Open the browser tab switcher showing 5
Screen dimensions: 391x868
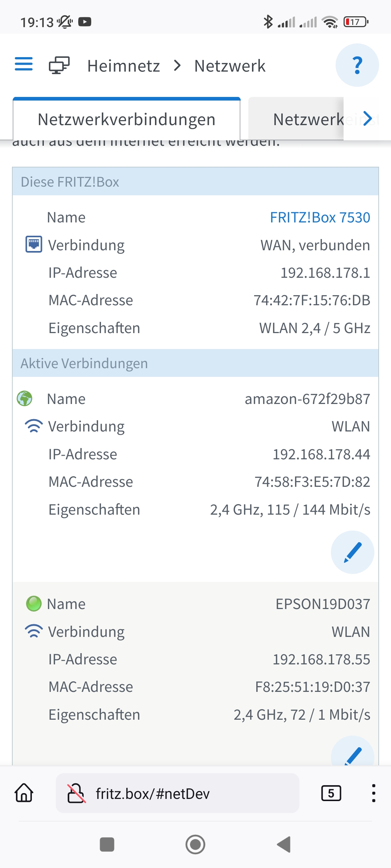pyautogui.click(x=331, y=793)
